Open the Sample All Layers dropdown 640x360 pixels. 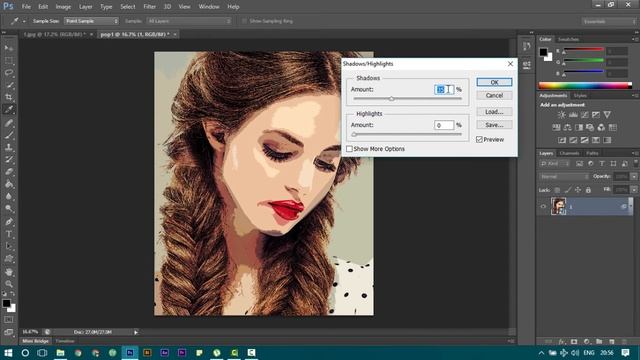189,21
